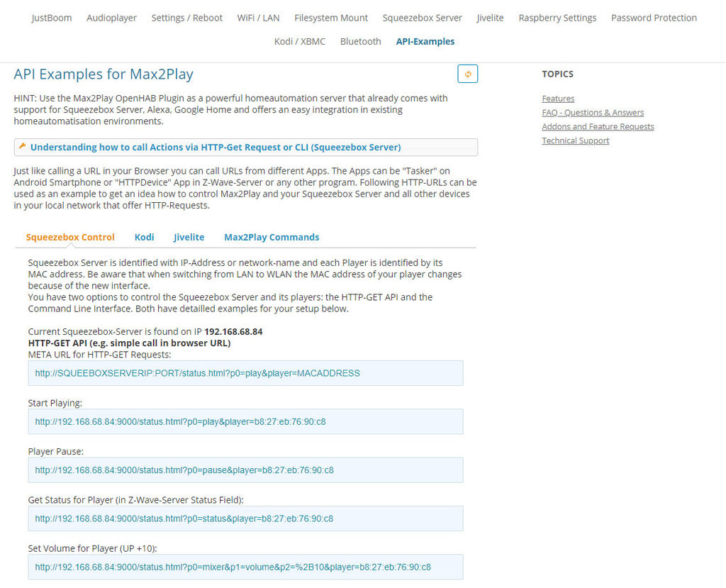Click the API Examples for Max2Play heading
Image resolution: width=726 pixels, height=588 pixels.
(104, 74)
